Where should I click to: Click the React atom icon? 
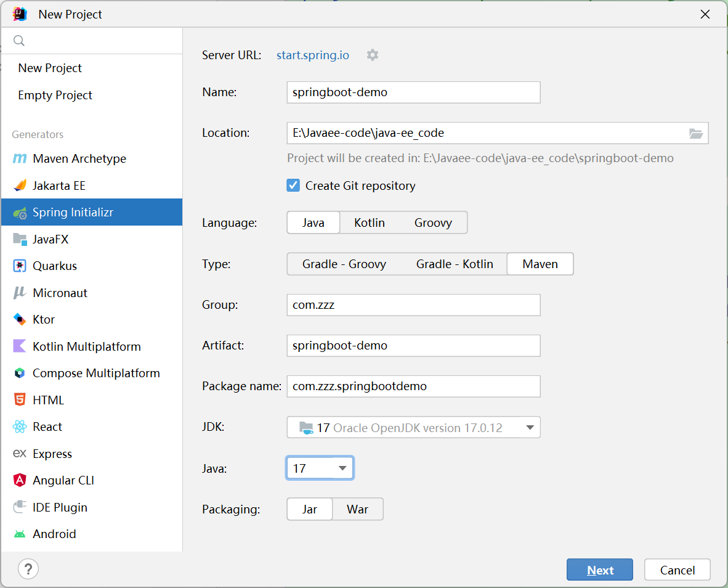tap(20, 427)
